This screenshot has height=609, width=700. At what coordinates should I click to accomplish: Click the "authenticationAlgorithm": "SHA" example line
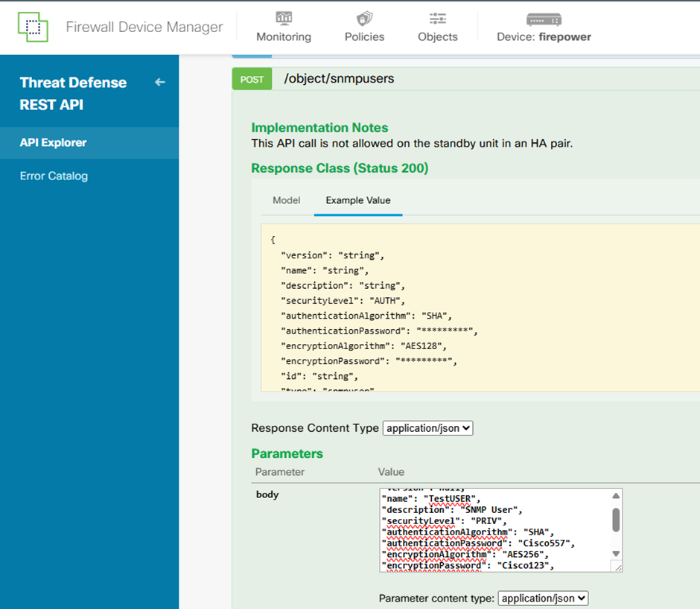(366, 316)
